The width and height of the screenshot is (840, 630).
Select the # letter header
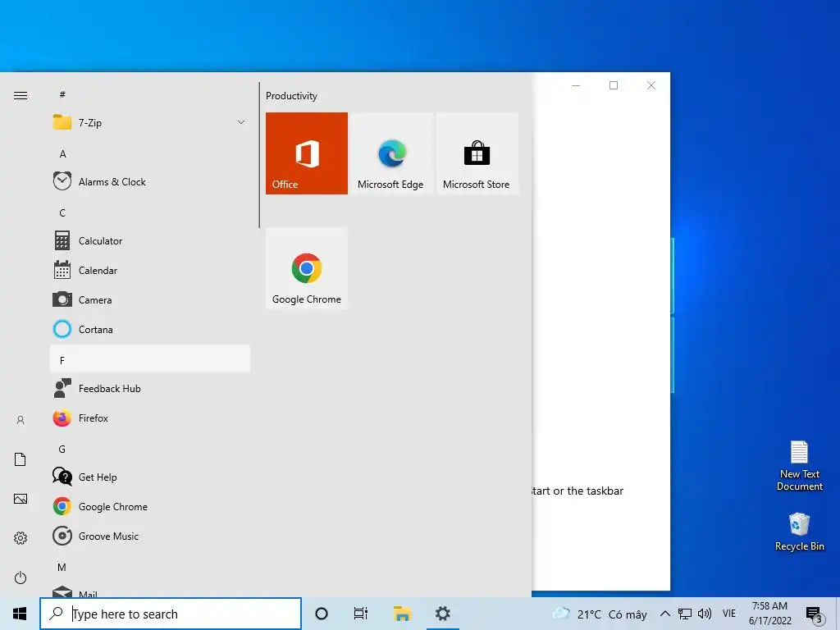click(x=150, y=94)
